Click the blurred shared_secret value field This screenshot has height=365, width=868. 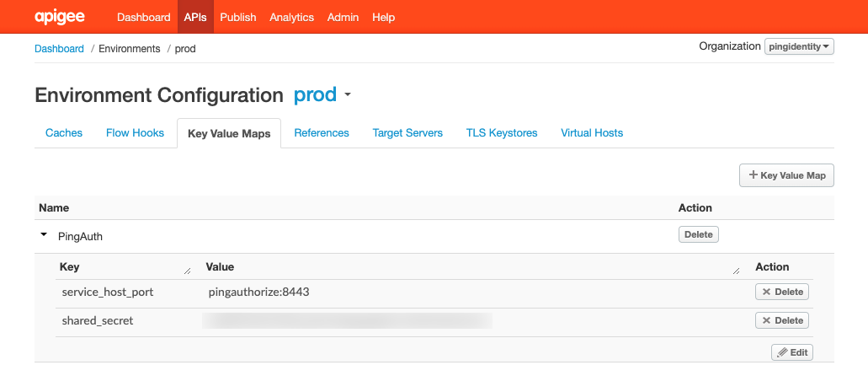tap(347, 320)
